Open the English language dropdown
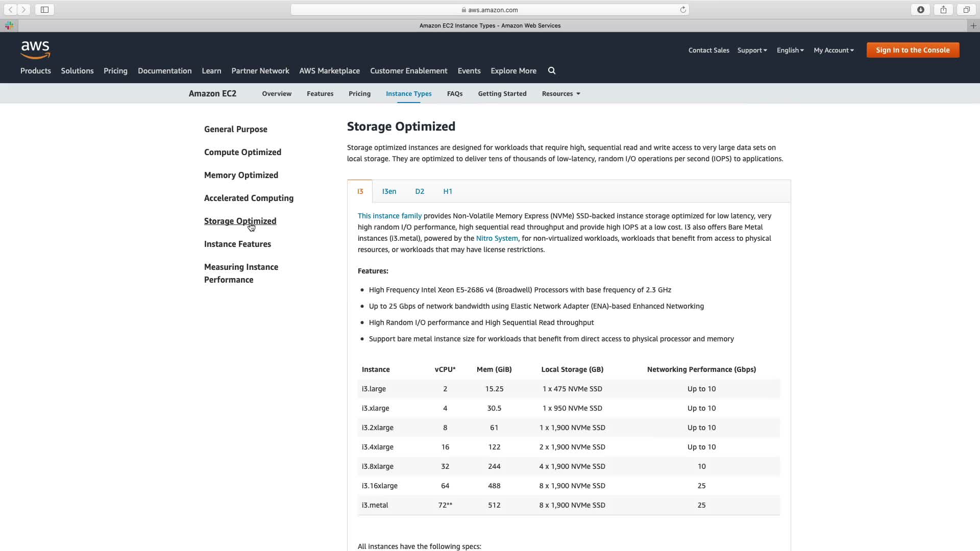This screenshot has width=980, height=551. (790, 50)
